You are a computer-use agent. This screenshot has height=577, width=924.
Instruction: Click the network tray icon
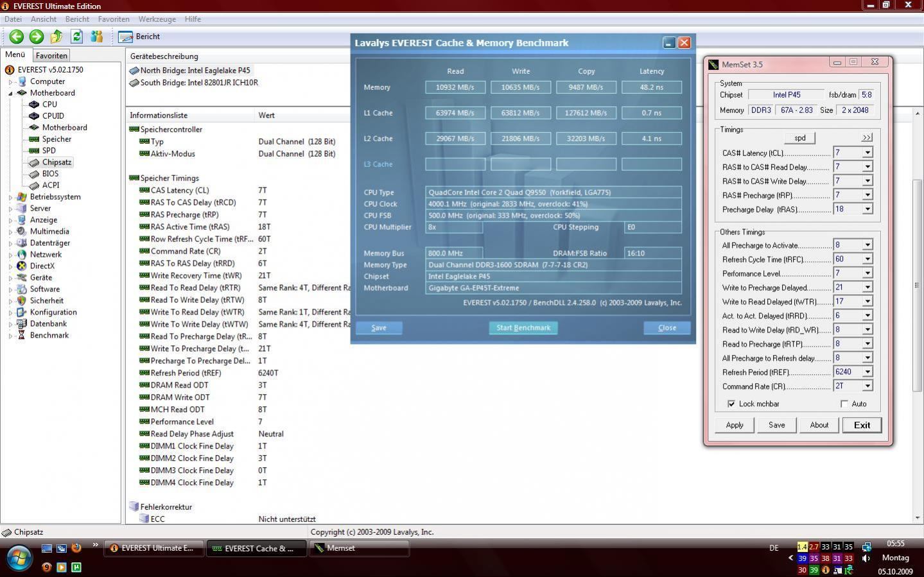866,547
